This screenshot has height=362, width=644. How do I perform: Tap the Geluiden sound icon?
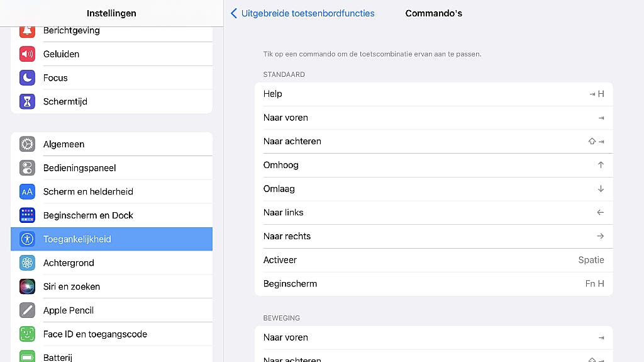[x=27, y=54]
